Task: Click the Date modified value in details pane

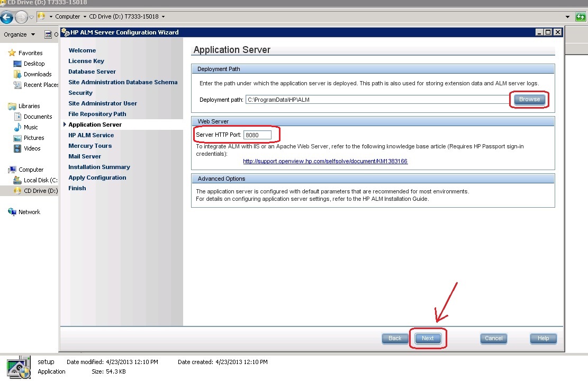Action: 132,362
